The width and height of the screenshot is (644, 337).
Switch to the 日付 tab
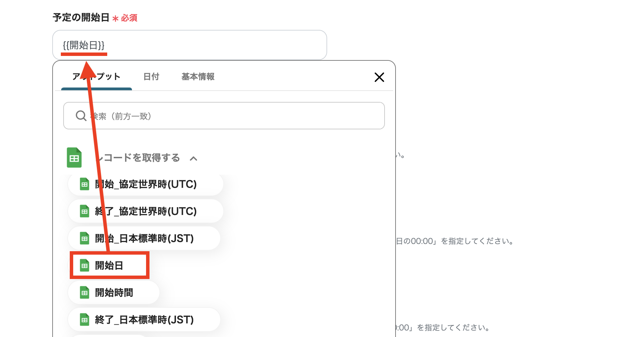pyautogui.click(x=151, y=77)
